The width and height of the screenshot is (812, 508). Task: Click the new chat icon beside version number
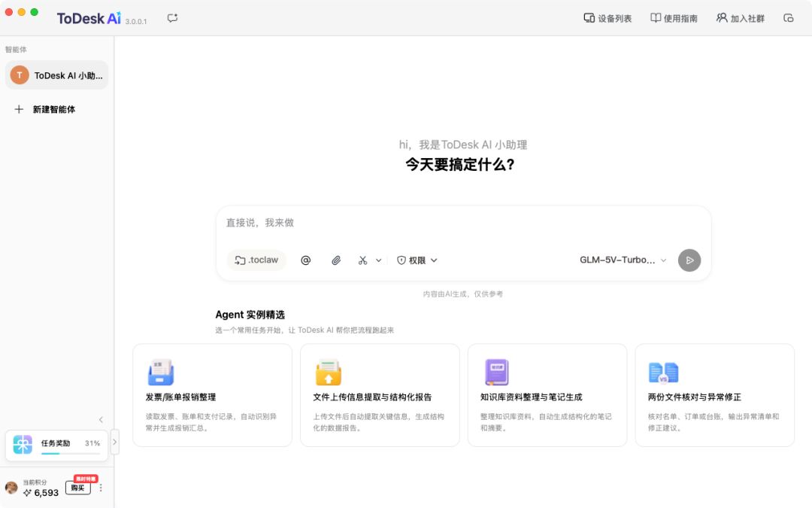[x=172, y=18]
